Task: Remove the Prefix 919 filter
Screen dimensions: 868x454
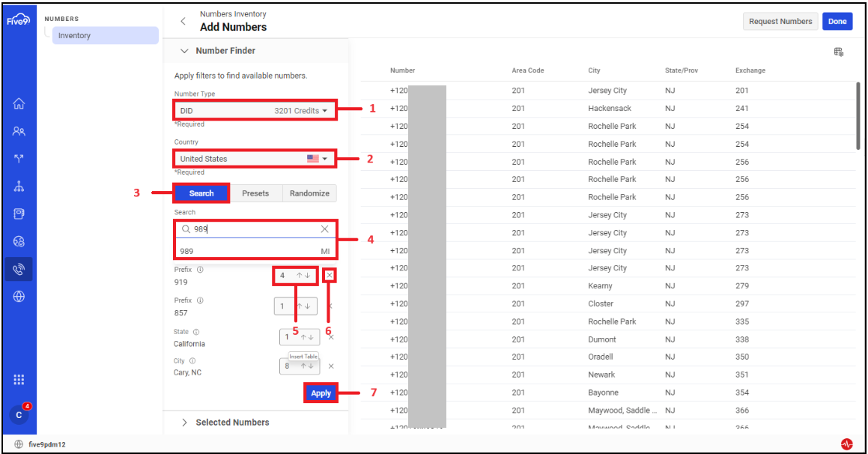Action: 330,275
